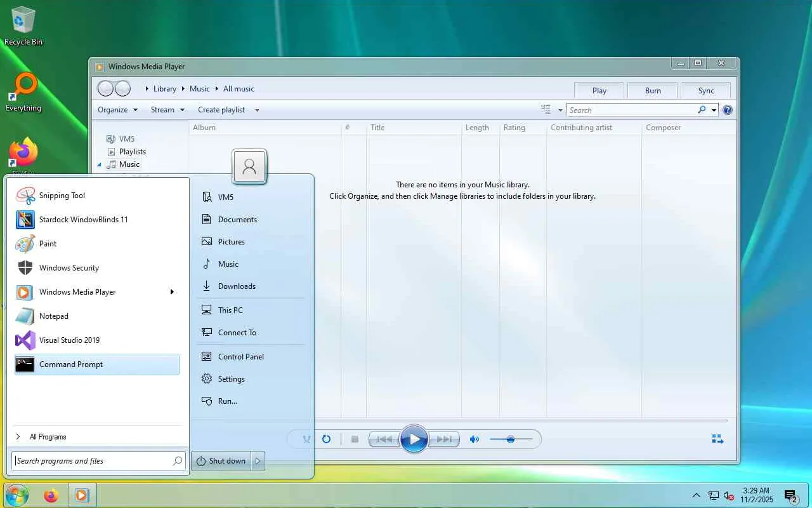Open the search box dropdown arrow

tap(714, 110)
